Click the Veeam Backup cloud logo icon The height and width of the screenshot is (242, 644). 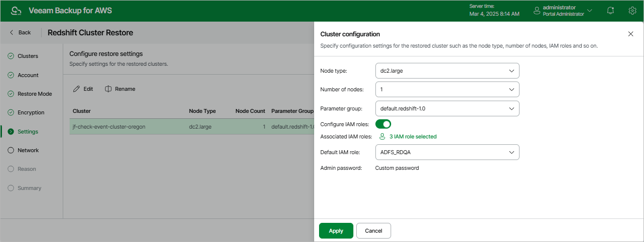16,10
